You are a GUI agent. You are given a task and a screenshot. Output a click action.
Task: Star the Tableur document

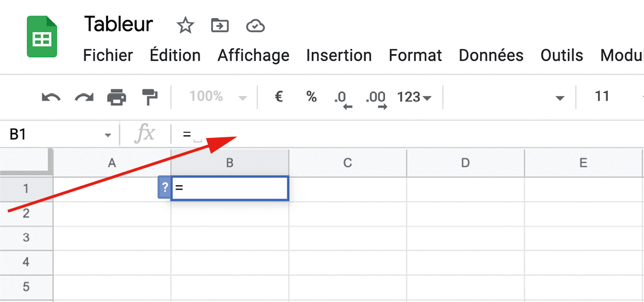[x=185, y=26]
